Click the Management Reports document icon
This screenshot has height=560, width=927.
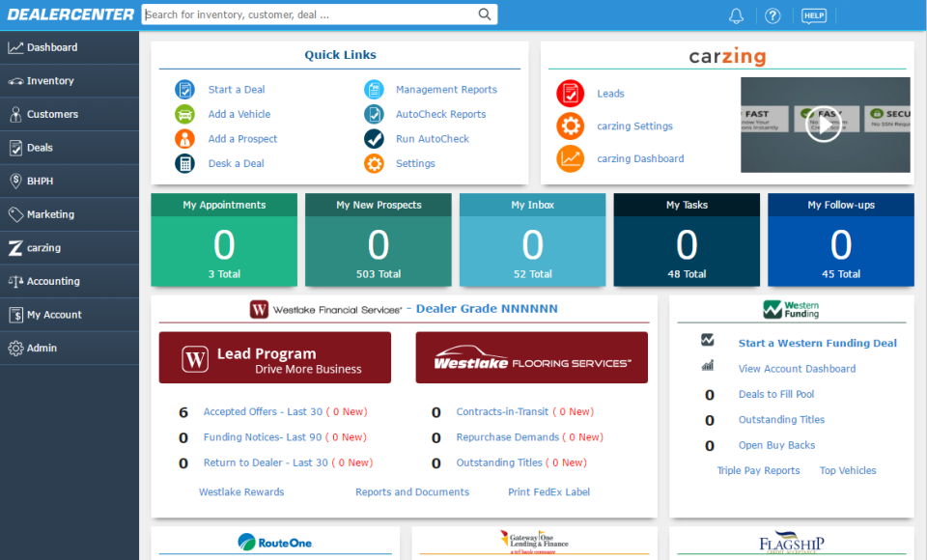point(375,89)
